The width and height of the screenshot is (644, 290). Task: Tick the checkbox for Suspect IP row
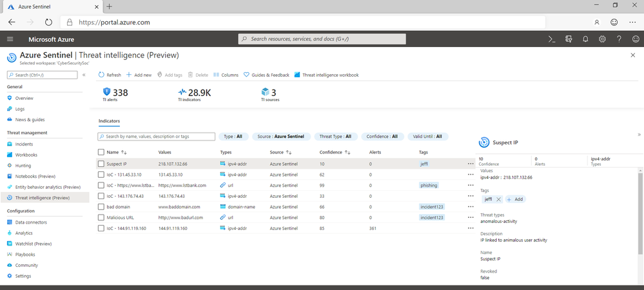[x=101, y=164]
